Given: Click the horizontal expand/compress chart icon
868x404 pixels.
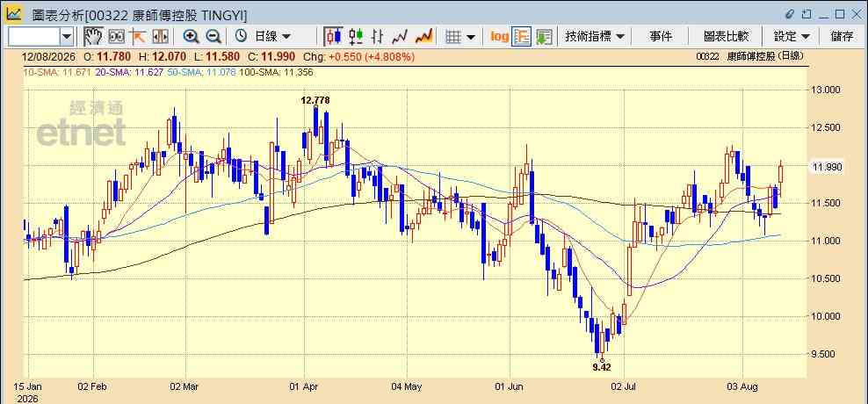Looking at the screenshot, I should click(x=160, y=37).
